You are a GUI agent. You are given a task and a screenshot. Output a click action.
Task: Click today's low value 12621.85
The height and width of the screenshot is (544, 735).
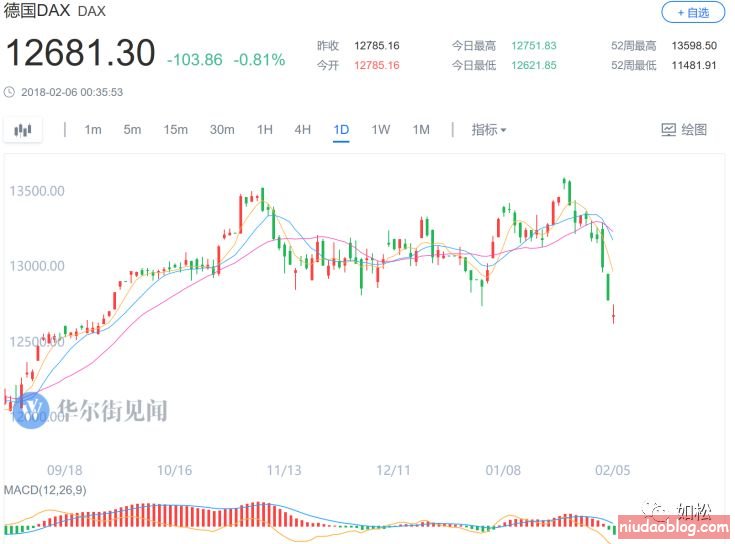click(x=534, y=65)
